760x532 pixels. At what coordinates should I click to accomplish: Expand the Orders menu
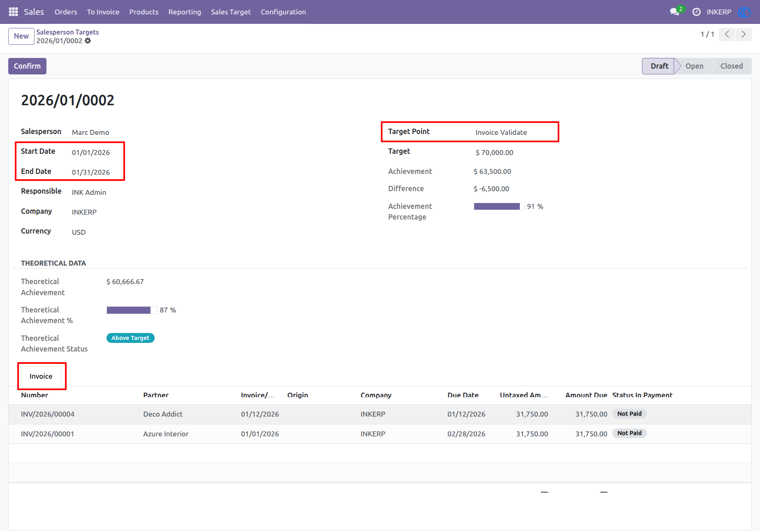coord(66,12)
